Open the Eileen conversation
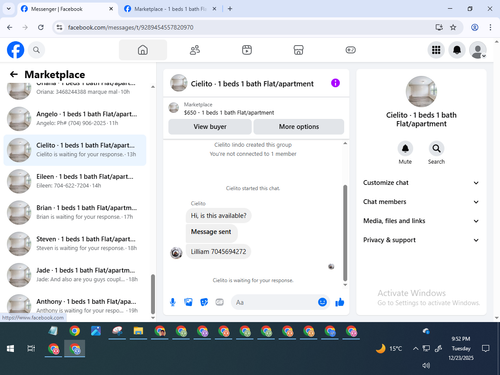This screenshot has height=375, width=500. pos(75,181)
